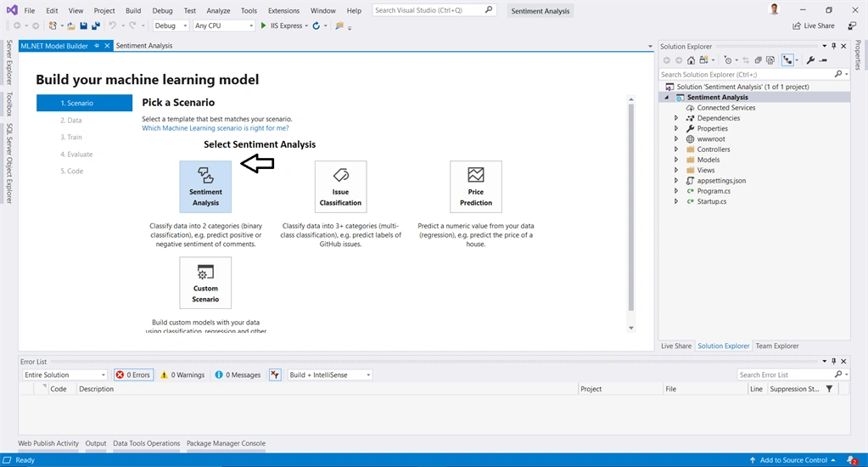Open the Debug configuration dropdown
Image resolution: width=868 pixels, height=467 pixels.
[x=171, y=25]
